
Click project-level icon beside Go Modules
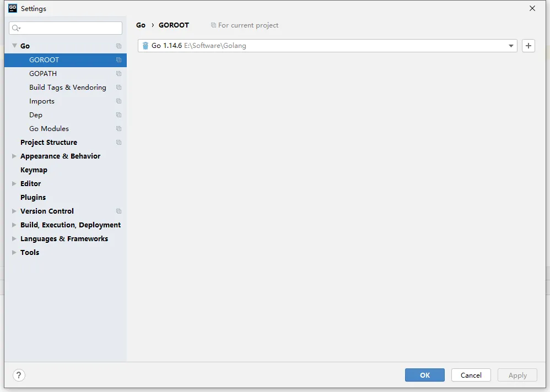[x=118, y=129]
